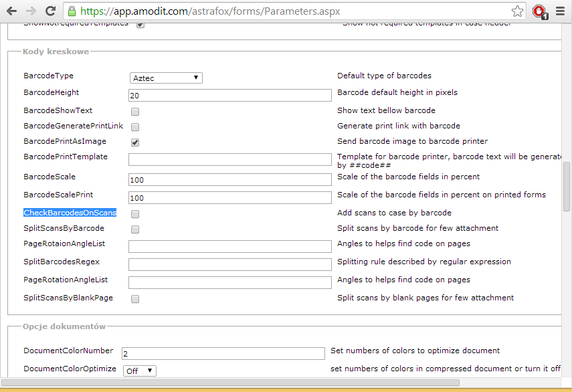The width and height of the screenshot is (572, 392).
Task: Click the BarcodeShowText label
Action: click(x=58, y=110)
